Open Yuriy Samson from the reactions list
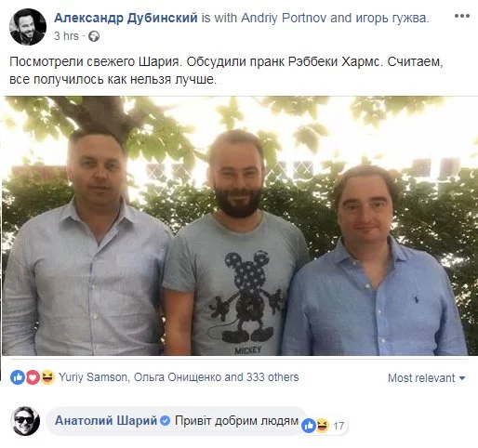The width and height of the screenshot is (478, 448). pyautogui.click(x=92, y=377)
